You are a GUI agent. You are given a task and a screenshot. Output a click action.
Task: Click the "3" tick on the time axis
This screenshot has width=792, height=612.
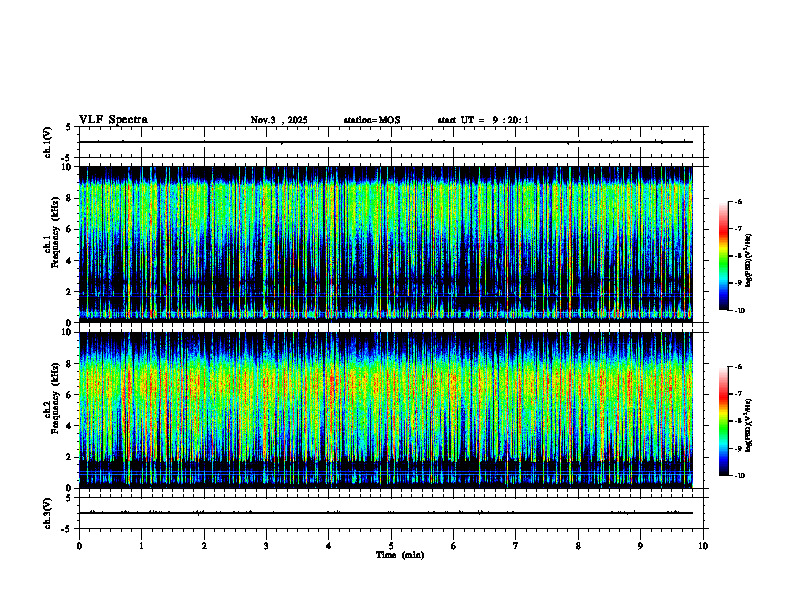tap(266, 546)
